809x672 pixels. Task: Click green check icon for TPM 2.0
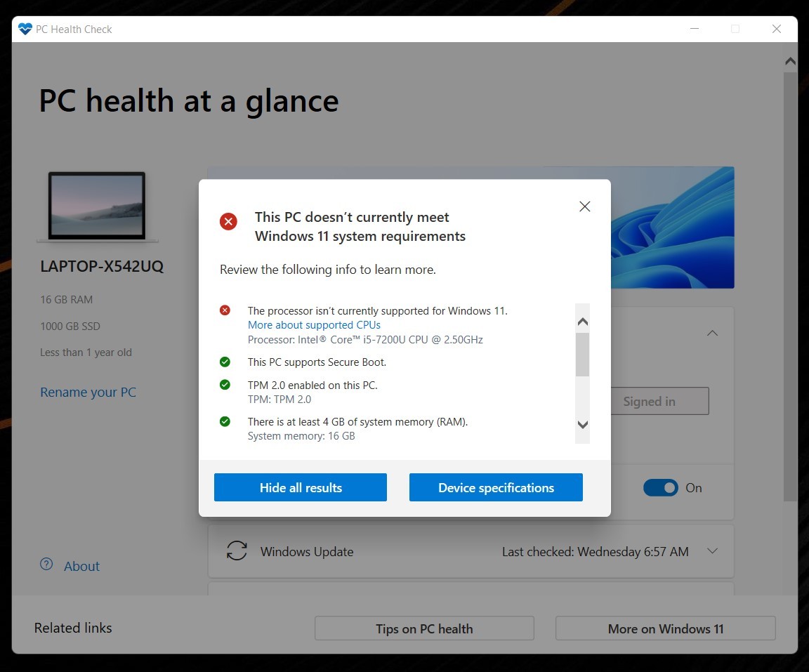coord(225,385)
